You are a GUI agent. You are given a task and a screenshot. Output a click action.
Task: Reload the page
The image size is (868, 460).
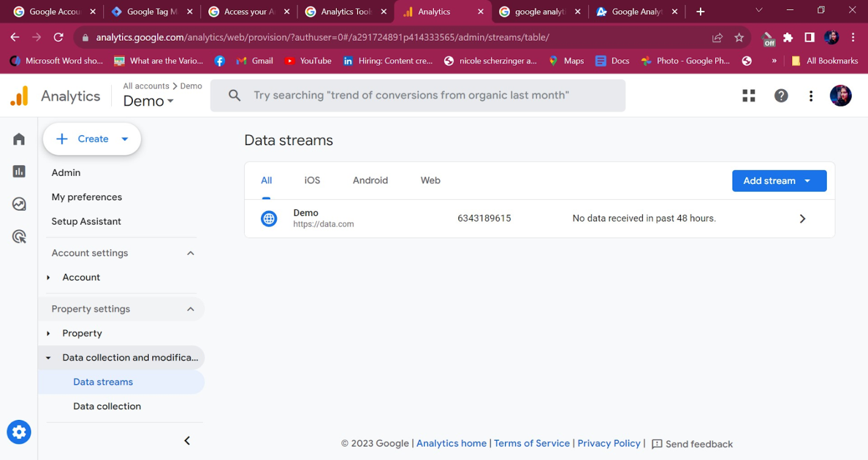pyautogui.click(x=58, y=37)
